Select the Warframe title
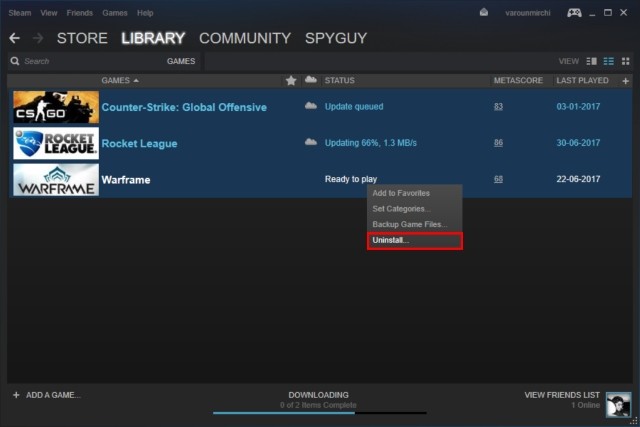This screenshot has height=427, width=640. tap(126, 180)
